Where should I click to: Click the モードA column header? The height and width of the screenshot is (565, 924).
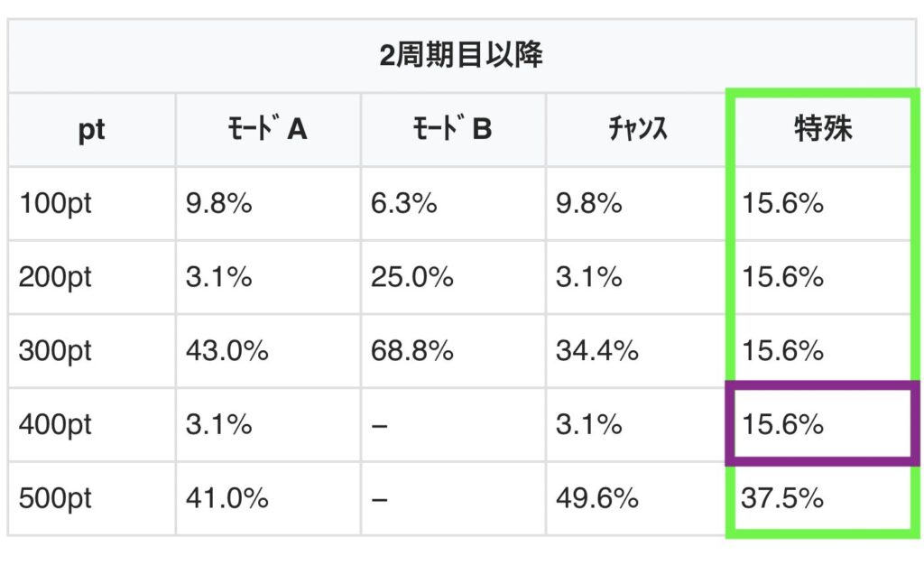[x=268, y=130]
